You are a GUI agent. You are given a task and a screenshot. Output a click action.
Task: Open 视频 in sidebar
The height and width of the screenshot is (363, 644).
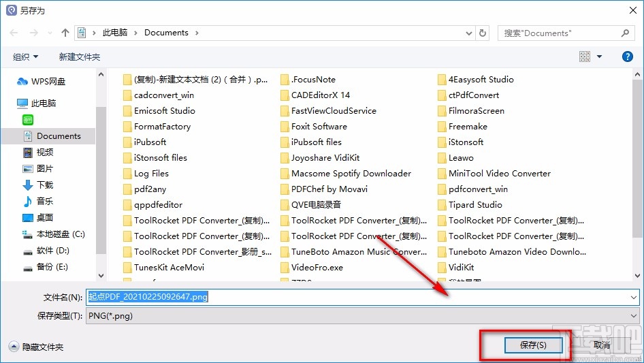pos(38,153)
